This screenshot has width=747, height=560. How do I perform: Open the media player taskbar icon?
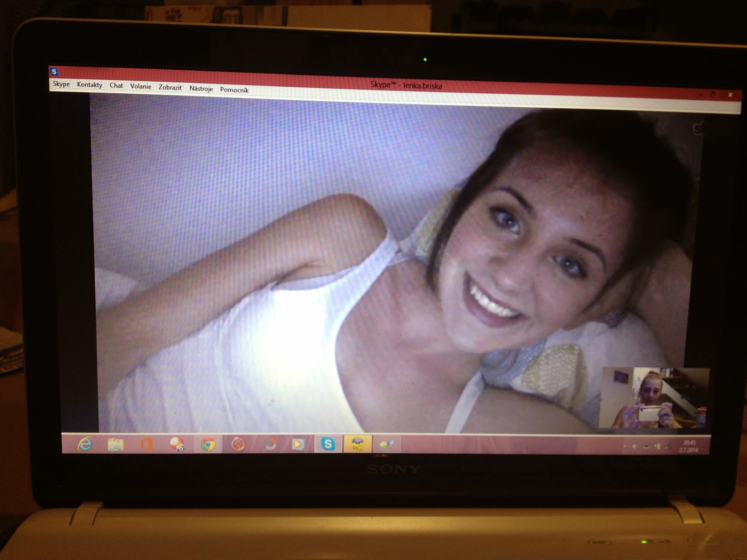297,444
